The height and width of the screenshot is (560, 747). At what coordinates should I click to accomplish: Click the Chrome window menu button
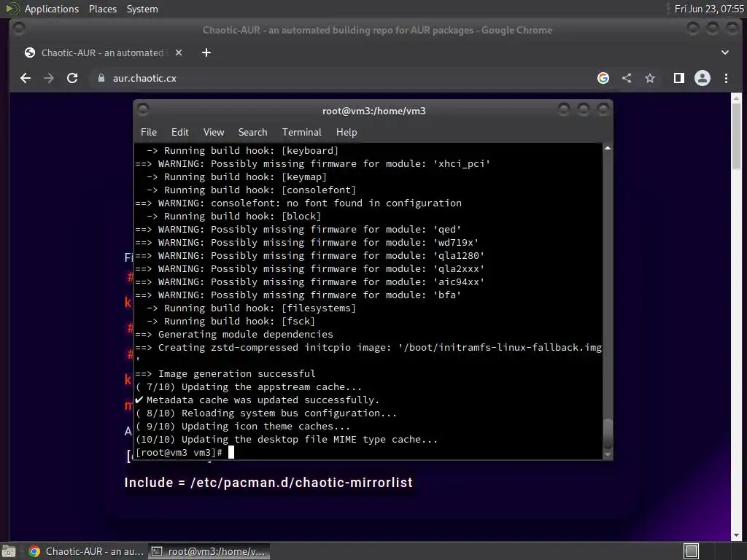(19, 29)
